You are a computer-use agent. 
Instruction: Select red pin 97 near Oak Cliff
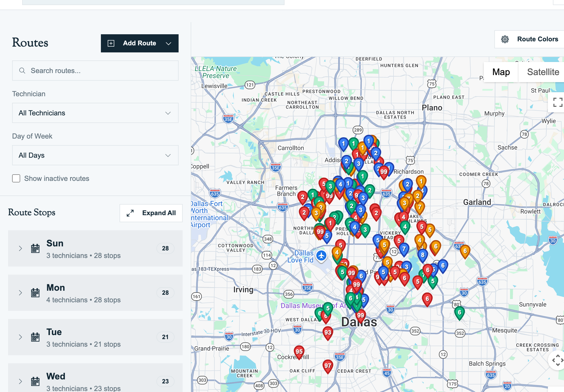point(328,367)
